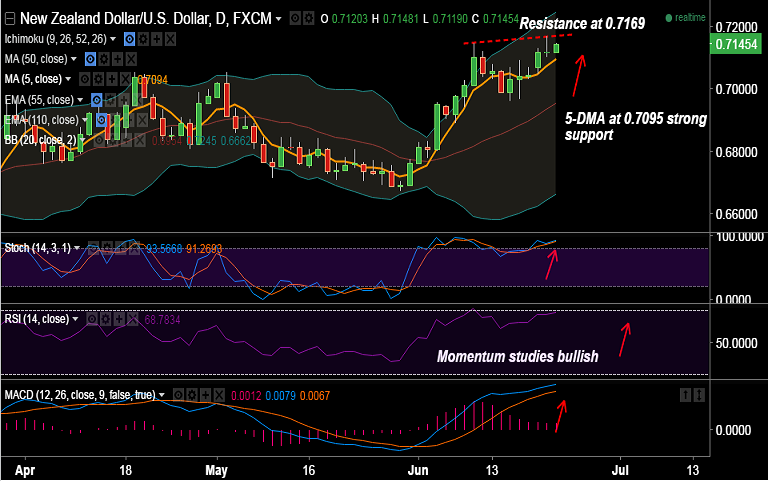Viewport: 768px width, 484px height.
Task: Remove the Ichimoku indicator with X
Action: point(170,39)
